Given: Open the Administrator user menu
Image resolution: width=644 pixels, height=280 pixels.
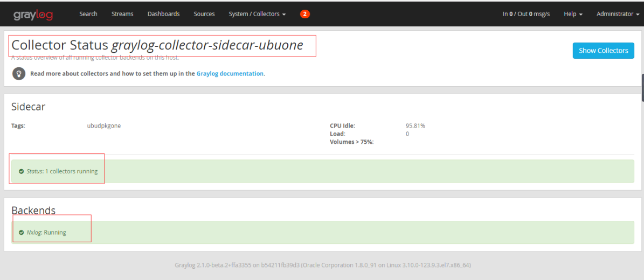Looking at the screenshot, I should pyautogui.click(x=618, y=14).
